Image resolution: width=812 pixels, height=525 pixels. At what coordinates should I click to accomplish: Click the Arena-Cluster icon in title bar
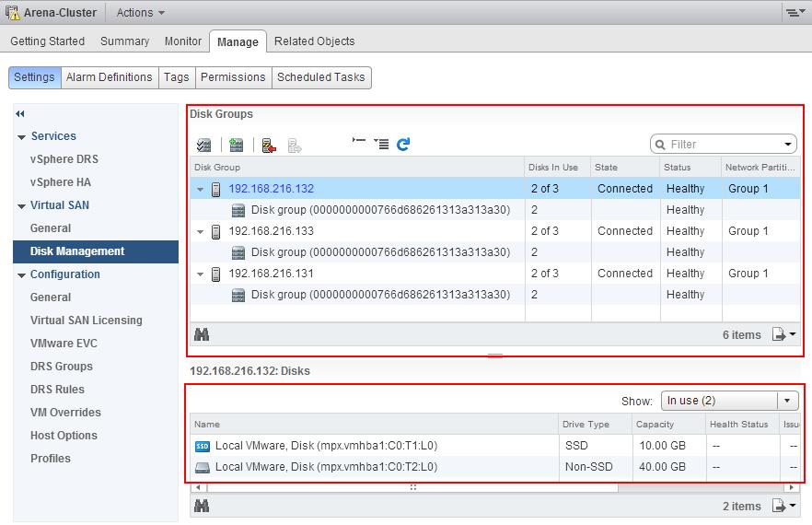(x=13, y=13)
